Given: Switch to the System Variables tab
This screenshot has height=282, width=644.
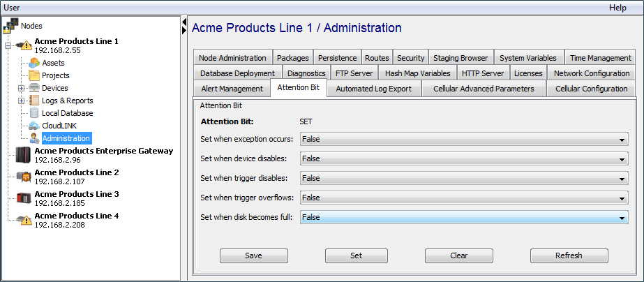Looking at the screenshot, I should pyautogui.click(x=528, y=58).
